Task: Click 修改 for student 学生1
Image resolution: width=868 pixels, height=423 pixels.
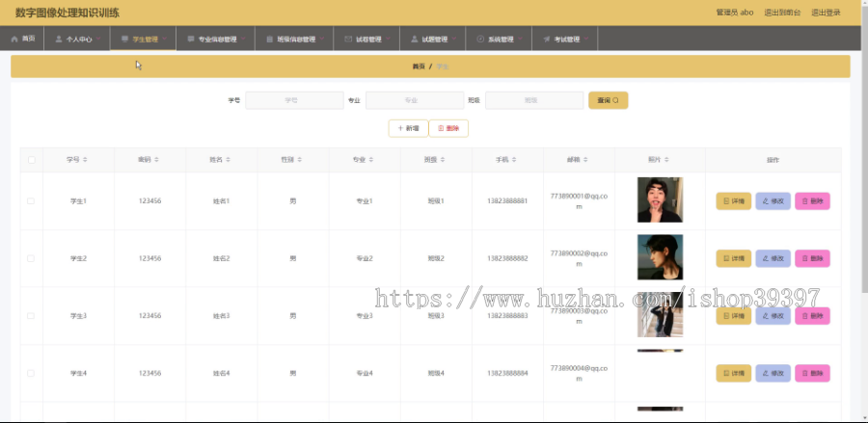Action: coord(773,201)
